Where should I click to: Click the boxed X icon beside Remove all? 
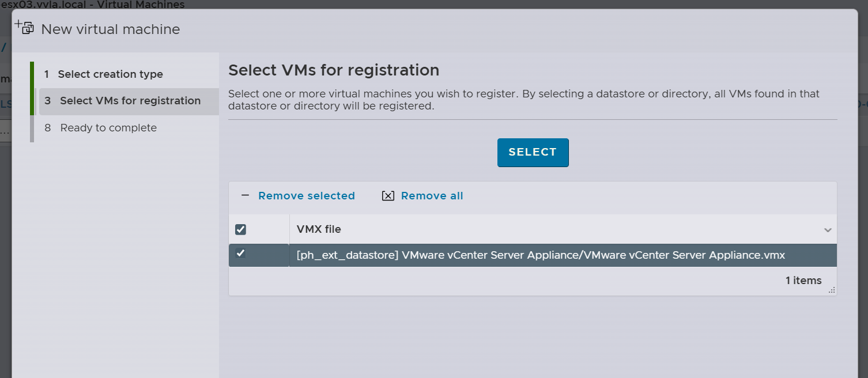(388, 196)
